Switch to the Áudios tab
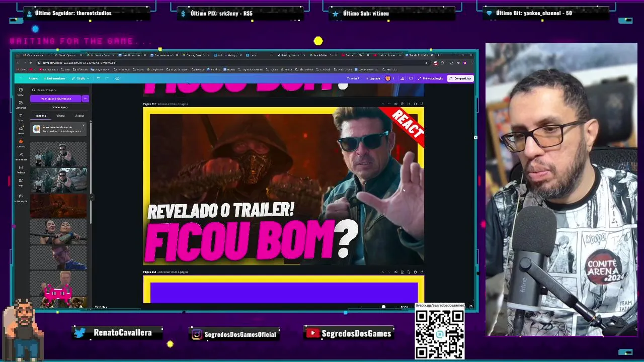644x362 pixels. tap(79, 116)
